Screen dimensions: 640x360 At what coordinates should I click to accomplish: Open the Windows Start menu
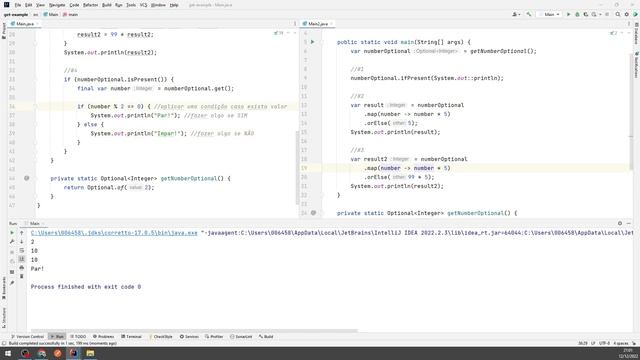click(x=8, y=353)
